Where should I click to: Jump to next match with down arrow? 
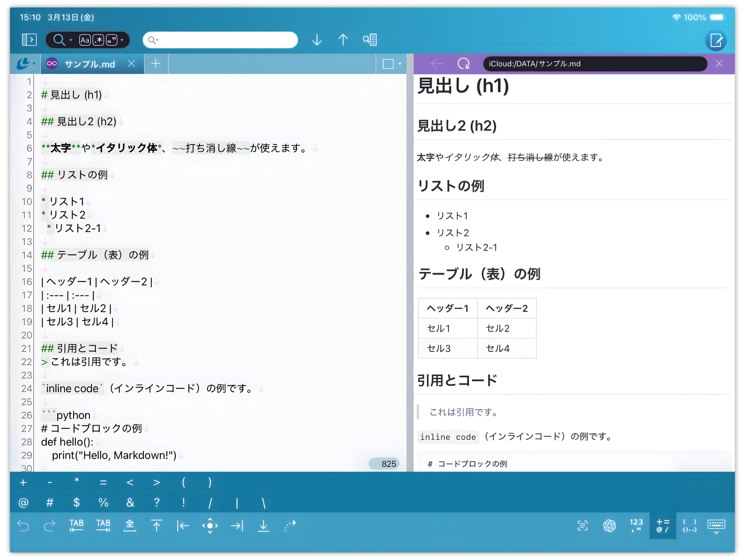coord(317,40)
